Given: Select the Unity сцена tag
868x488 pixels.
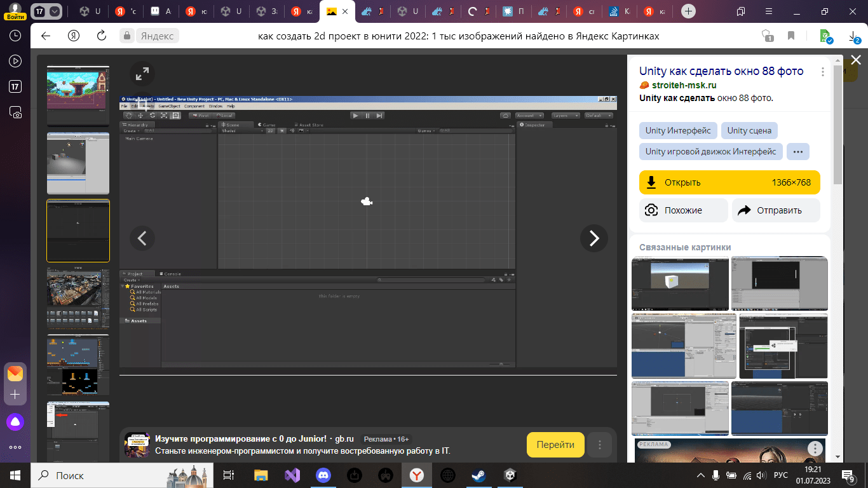Looking at the screenshot, I should click(x=749, y=131).
